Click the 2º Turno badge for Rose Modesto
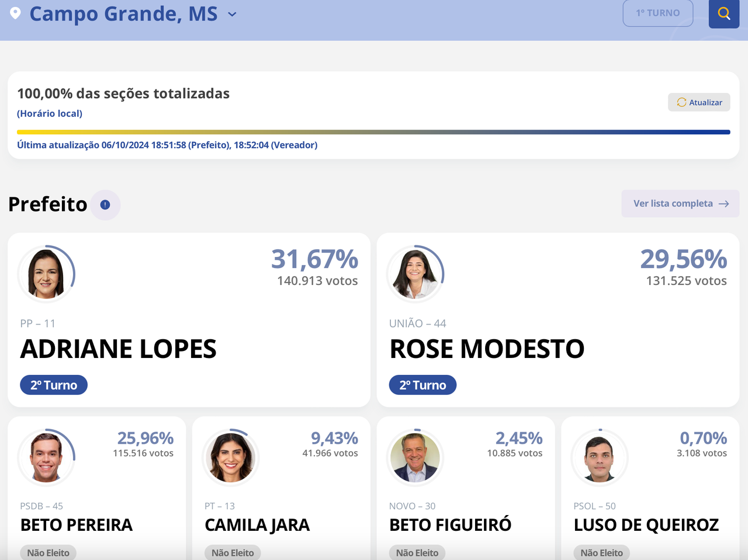Screen dimensions: 748x560 pos(423,385)
